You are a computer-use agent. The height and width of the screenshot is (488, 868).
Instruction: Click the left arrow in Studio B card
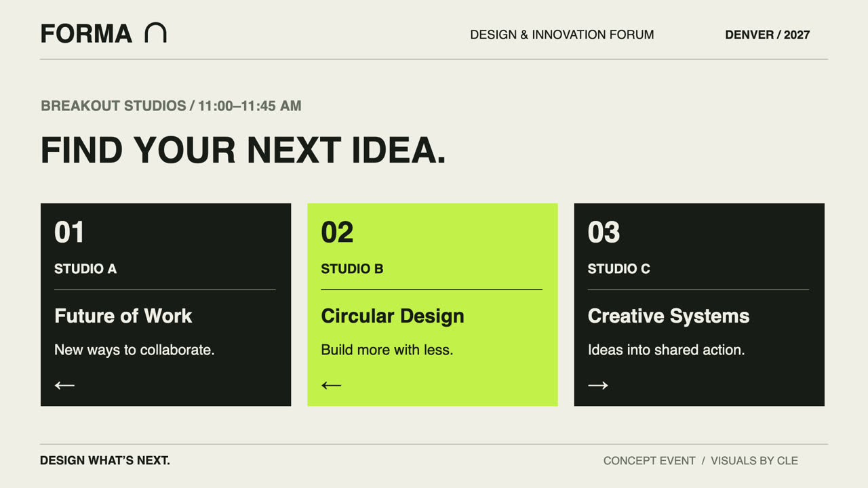pos(331,385)
